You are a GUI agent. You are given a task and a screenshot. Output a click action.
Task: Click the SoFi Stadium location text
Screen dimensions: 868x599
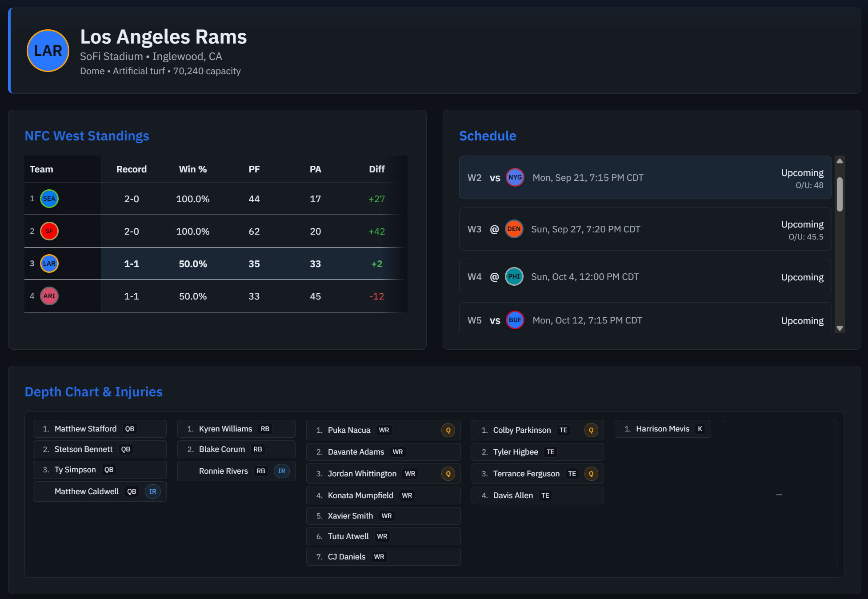(x=151, y=56)
